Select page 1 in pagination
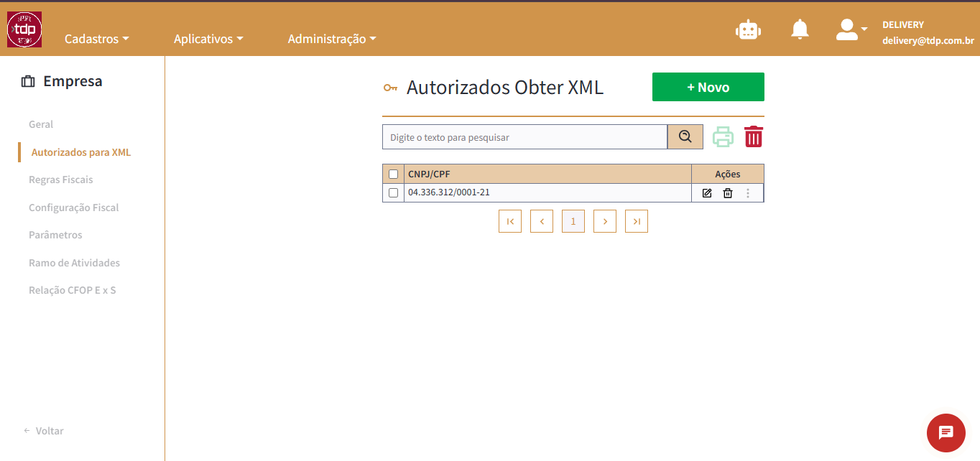Image resolution: width=980 pixels, height=461 pixels. click(573, 221)
